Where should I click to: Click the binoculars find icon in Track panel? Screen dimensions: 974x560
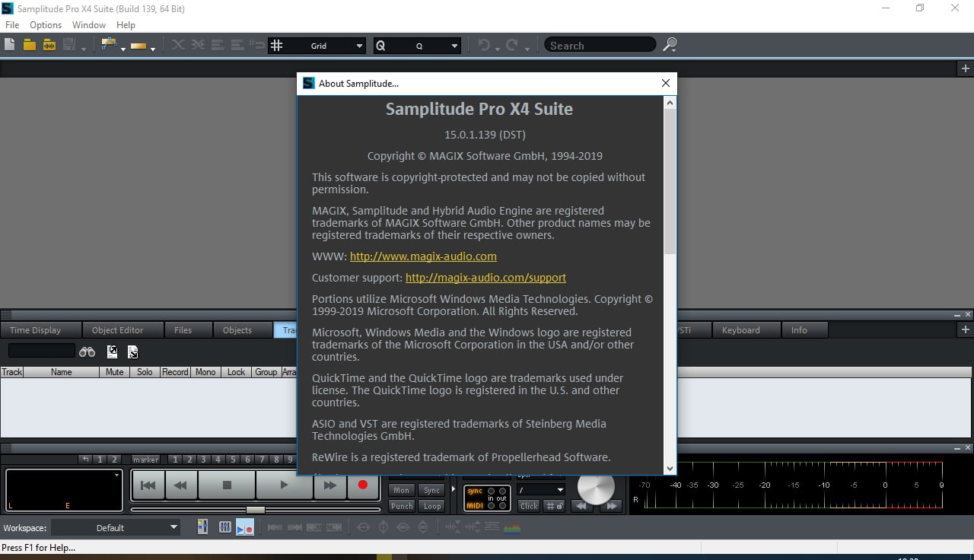click(88, 352)
